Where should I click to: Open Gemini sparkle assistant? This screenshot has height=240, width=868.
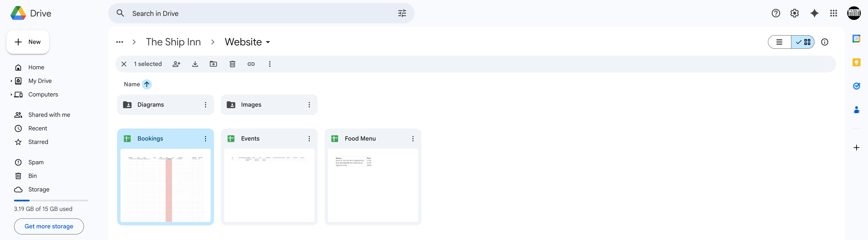[x=814, y=13]
